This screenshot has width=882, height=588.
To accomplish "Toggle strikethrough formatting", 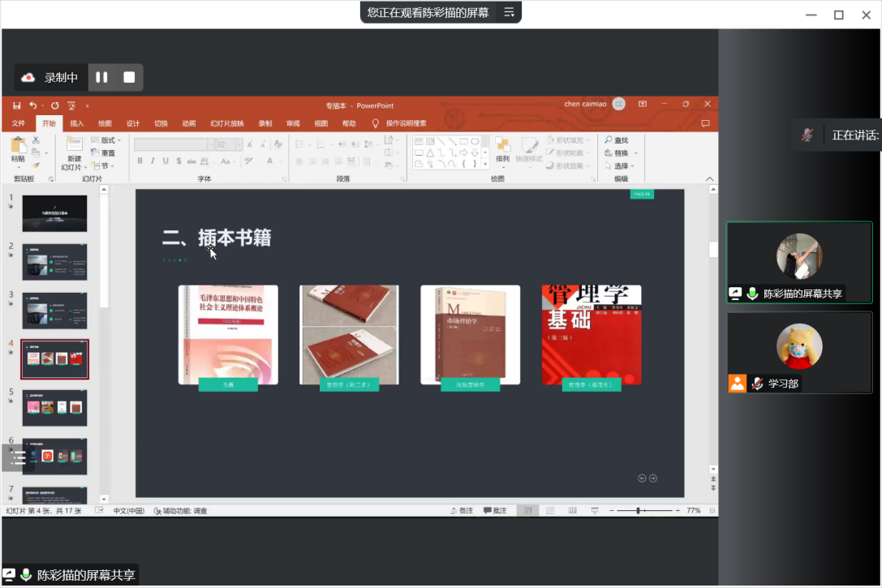I will pyautogui.click(x=191, y=161).
